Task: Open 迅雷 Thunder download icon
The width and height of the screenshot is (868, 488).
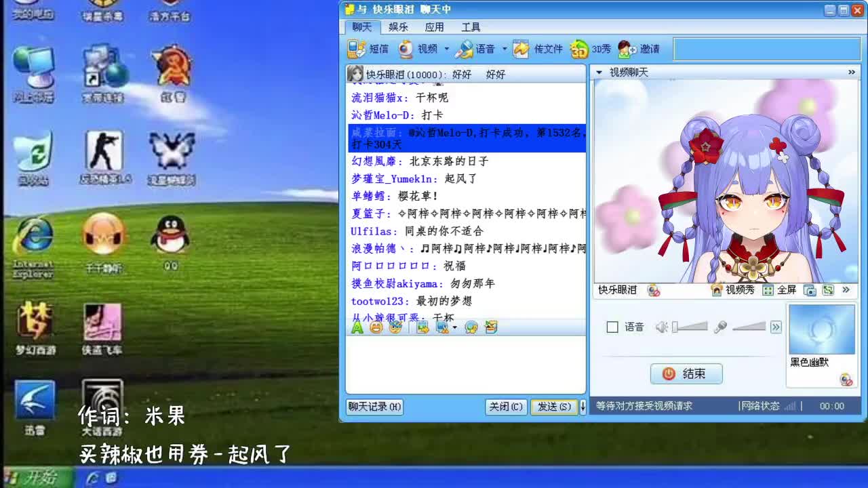Action: click(x=35, y=408)
